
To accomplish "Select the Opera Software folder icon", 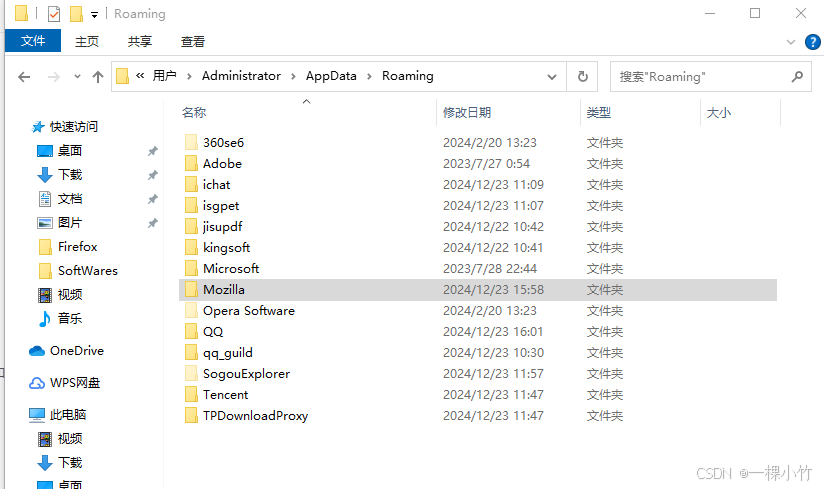I will pos(191,310).
